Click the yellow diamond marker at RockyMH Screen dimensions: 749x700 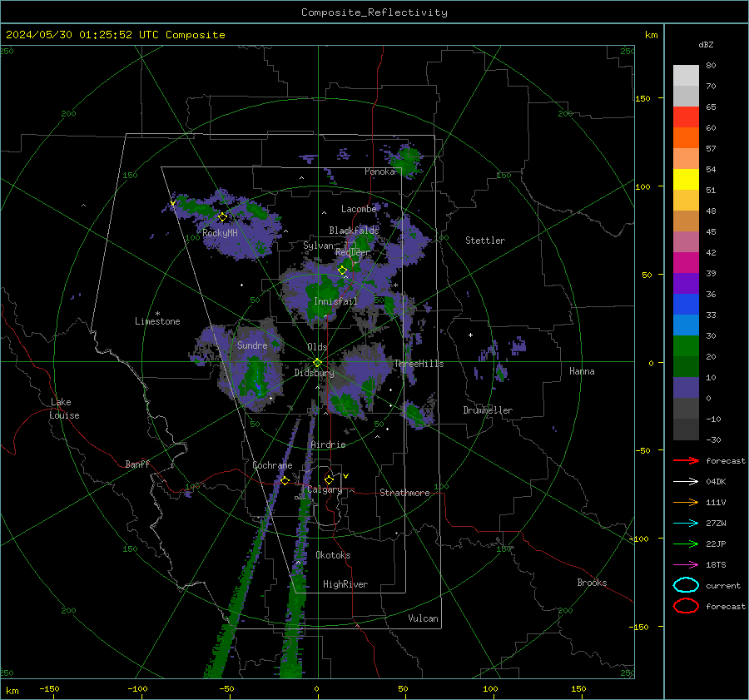pyautogui.click(x=222, y=217)
